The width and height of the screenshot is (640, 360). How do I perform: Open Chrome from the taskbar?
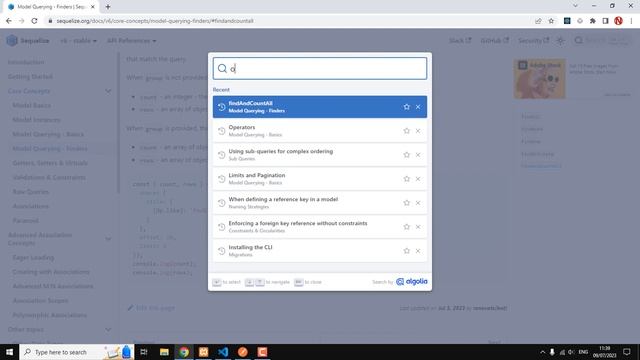pos(184,352)
